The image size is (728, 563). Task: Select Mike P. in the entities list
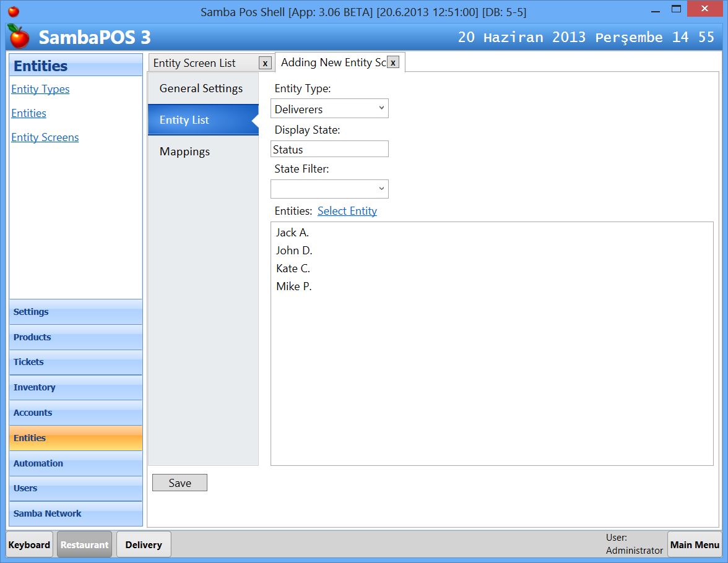click(294, 286)
